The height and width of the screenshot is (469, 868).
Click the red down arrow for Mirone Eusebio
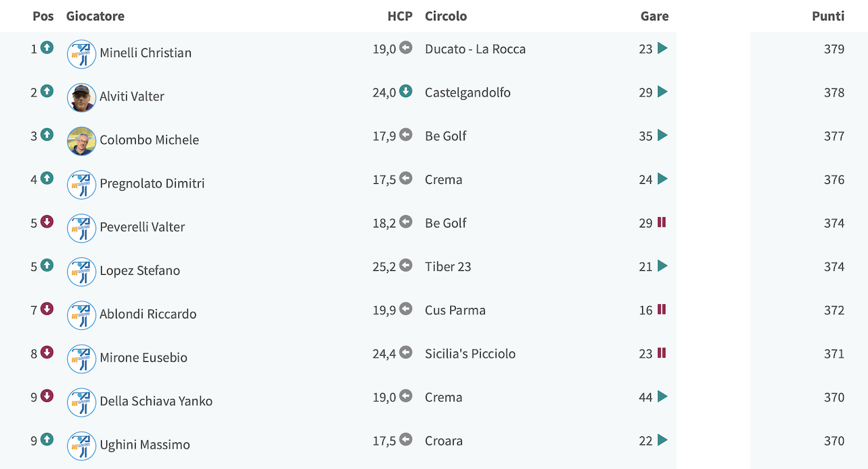47,352
